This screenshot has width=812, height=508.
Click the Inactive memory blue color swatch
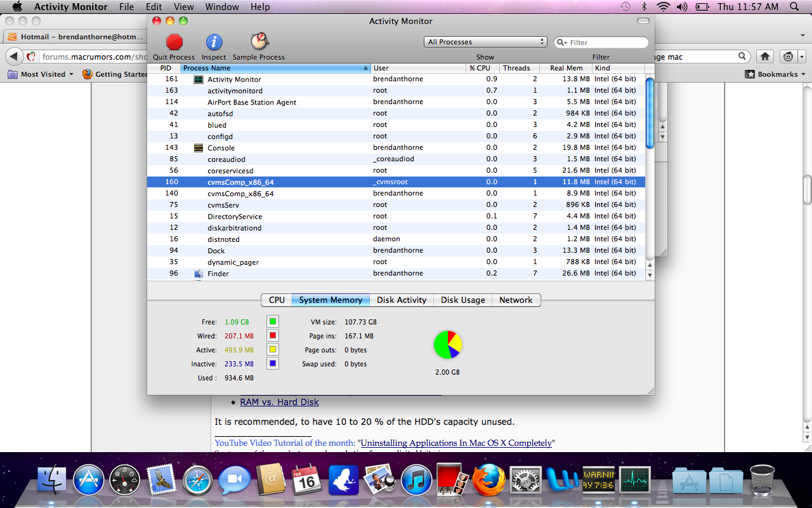273,364
